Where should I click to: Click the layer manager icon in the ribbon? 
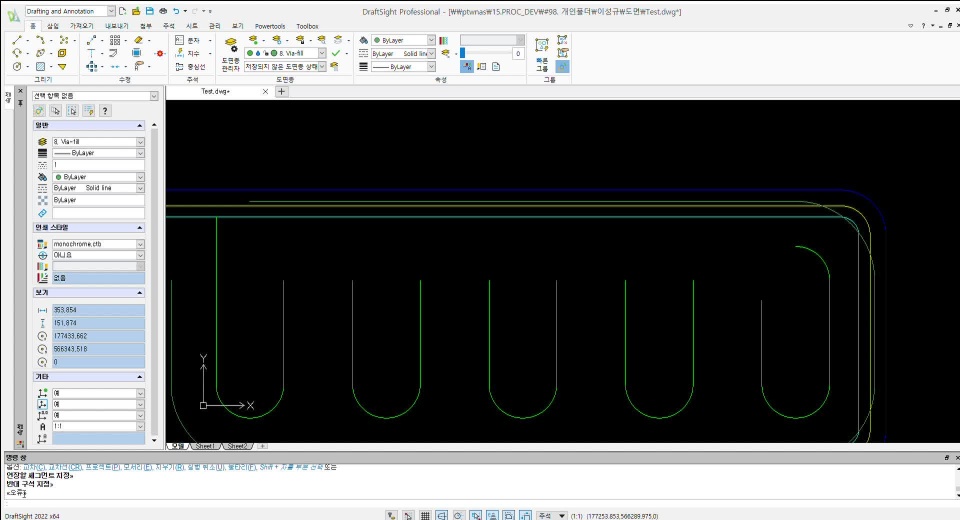pyautogui.click(x=232, y=44)
